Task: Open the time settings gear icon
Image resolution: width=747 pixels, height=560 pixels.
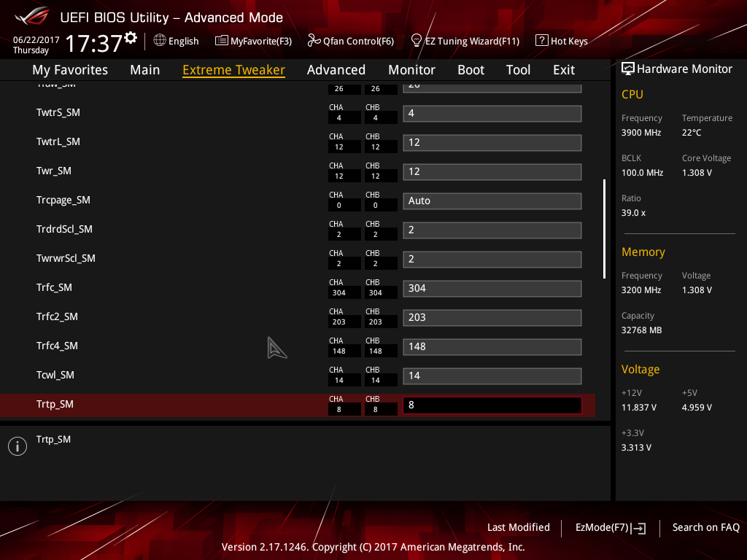Action: (x=131, y=38)
